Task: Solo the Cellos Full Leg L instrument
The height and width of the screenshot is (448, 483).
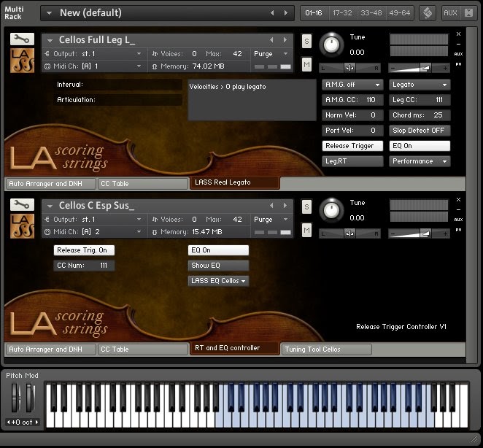Action: tap(306, 42)
